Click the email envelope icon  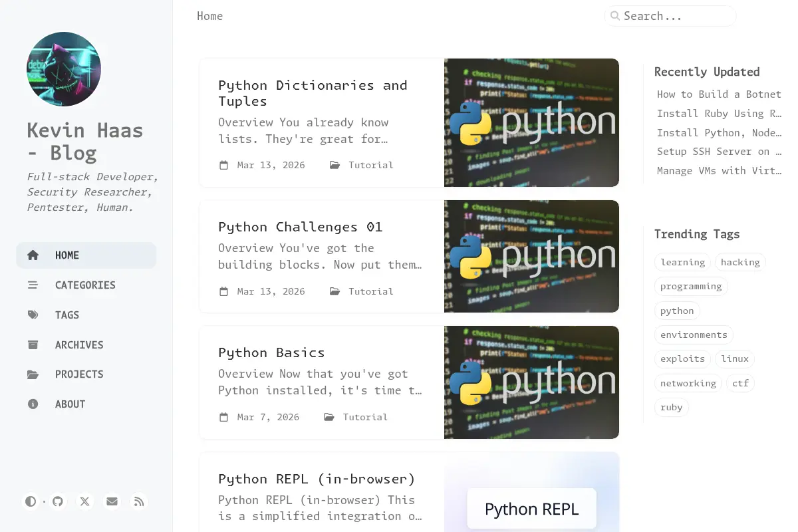112,501
